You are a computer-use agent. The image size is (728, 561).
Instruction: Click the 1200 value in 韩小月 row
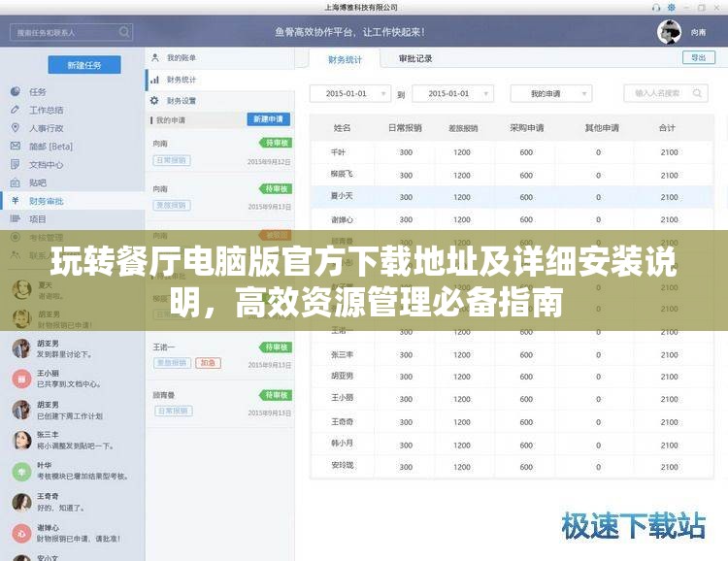tap(462, 445)
